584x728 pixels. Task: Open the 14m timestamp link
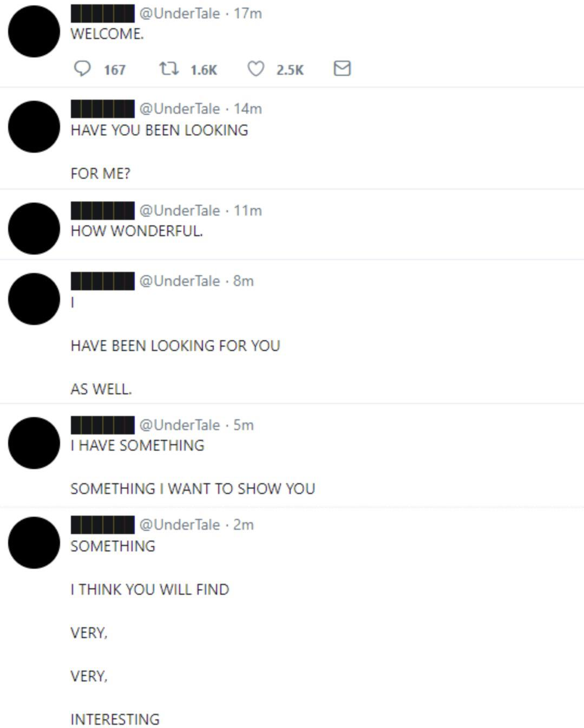[248, 108]
